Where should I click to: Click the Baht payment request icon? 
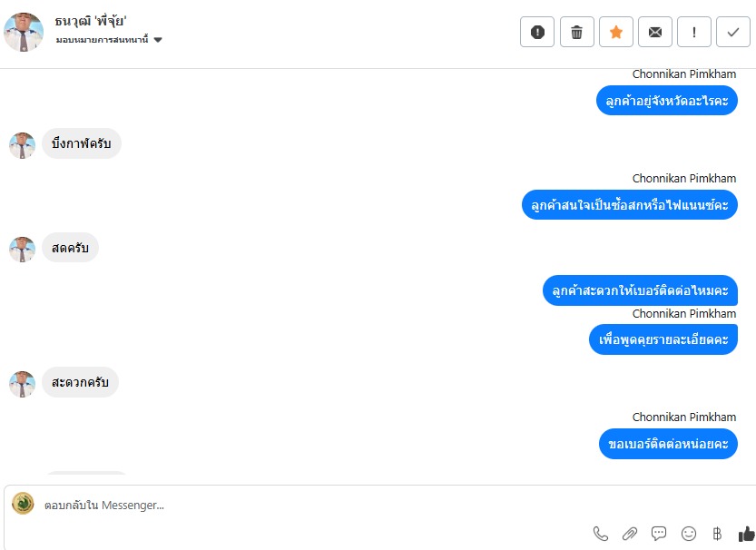[717, 534]
